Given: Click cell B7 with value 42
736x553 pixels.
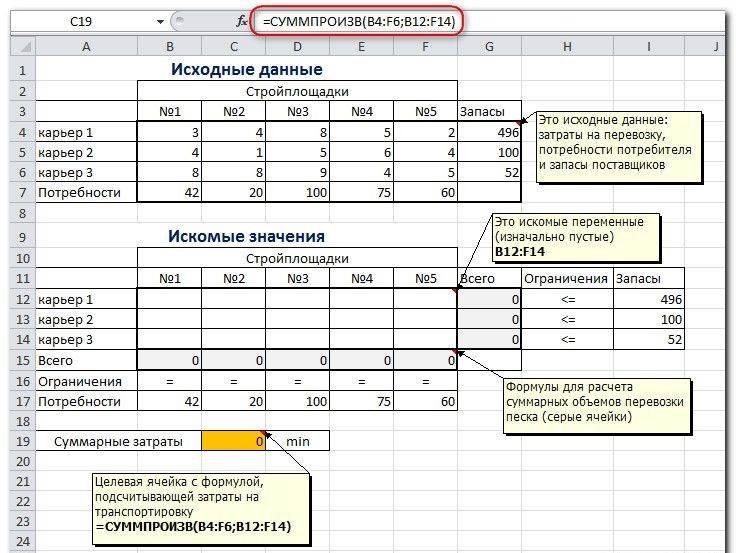Looking at the screenshot, I should tap(169, 192).
